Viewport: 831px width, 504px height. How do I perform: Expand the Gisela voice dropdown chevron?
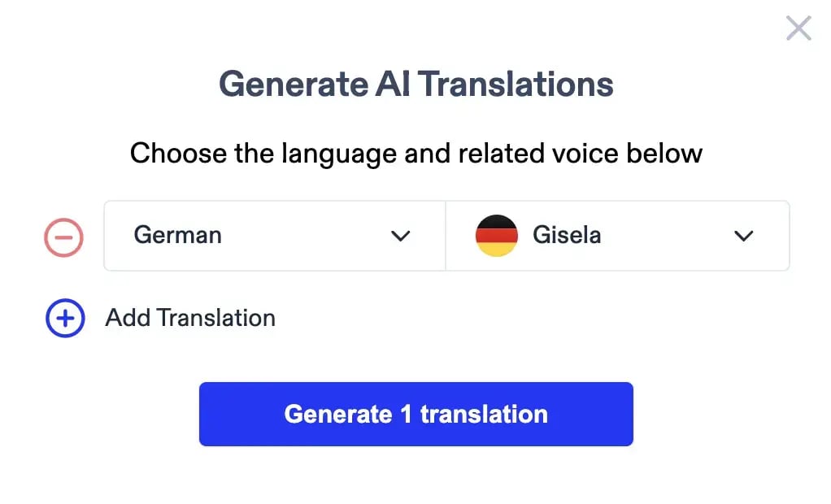pos(743,237)
